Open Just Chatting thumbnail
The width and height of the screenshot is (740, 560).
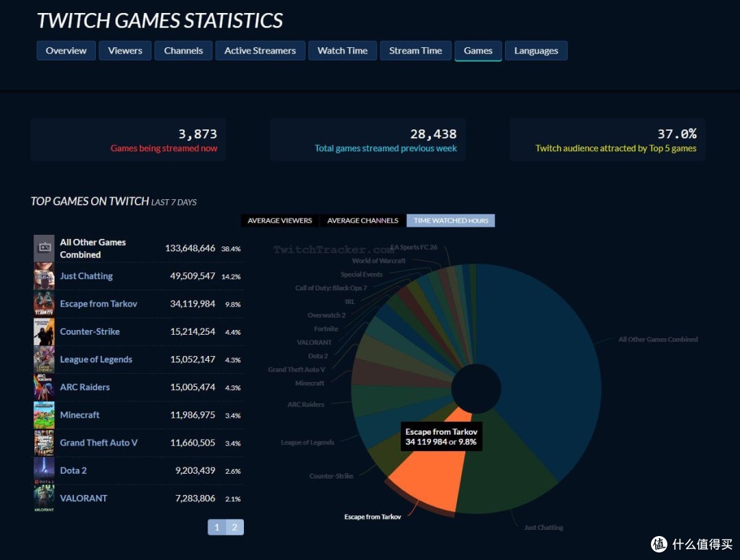pyautogui.click(x=44, y=276)
